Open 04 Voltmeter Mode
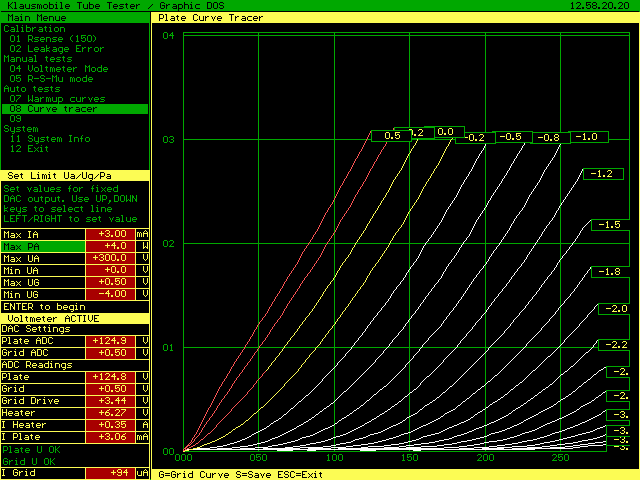This screenshot has height=480, width=640. 59,69
